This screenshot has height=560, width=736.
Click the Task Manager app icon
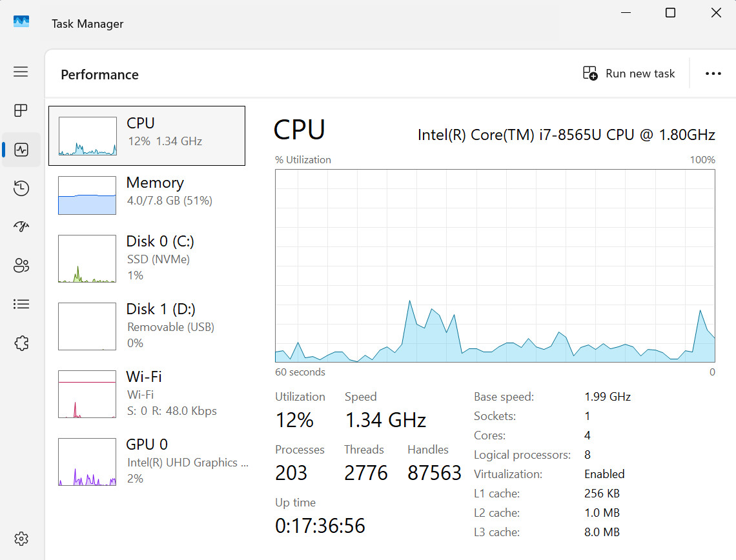tap(21, 22)
